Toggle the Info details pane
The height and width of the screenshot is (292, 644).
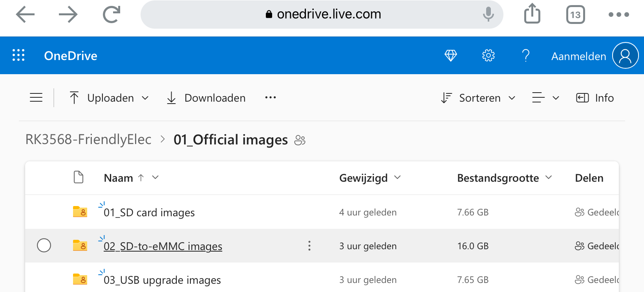595,98
